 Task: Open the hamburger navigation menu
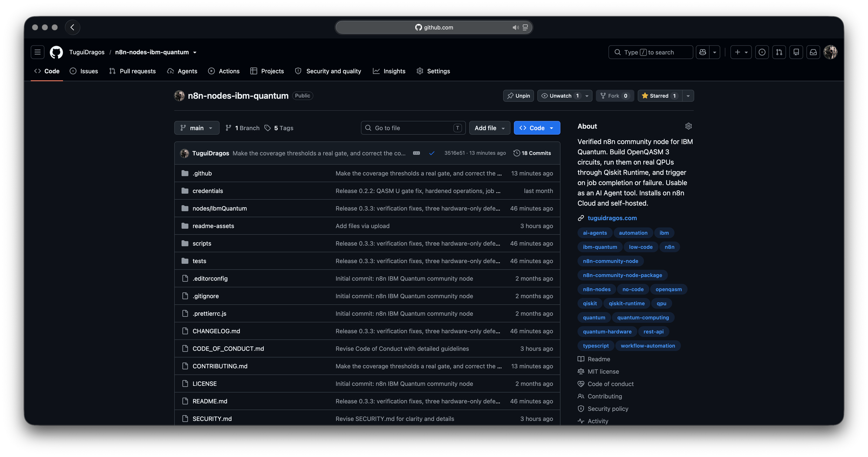(x=38, y=52)
